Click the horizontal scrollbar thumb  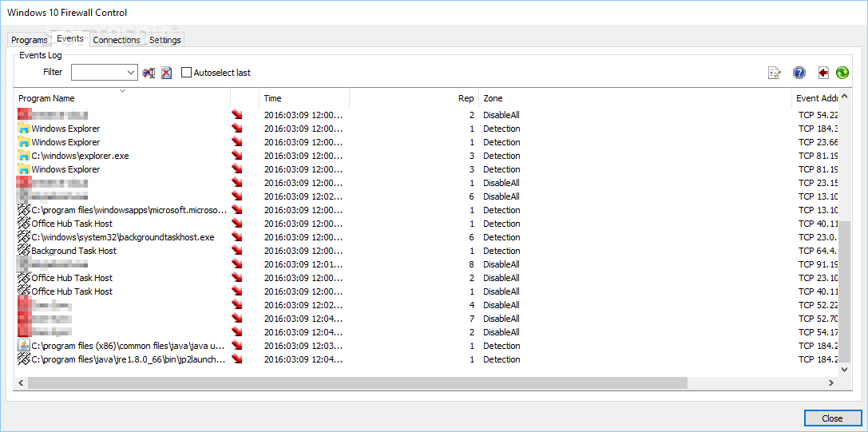click(x=357, y=382)
